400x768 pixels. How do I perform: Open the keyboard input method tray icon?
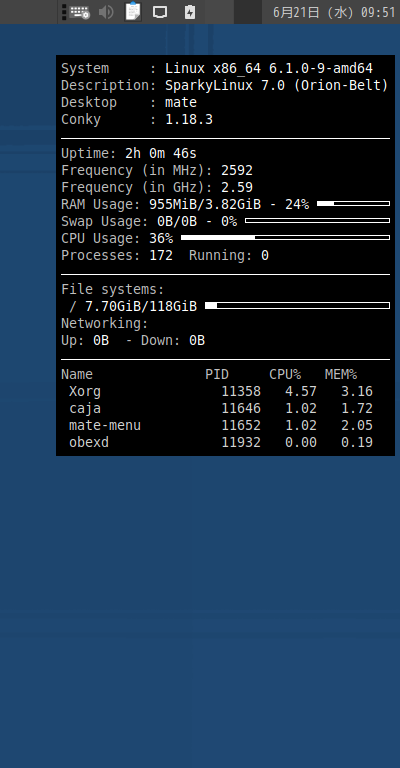[x=79, y=12]
